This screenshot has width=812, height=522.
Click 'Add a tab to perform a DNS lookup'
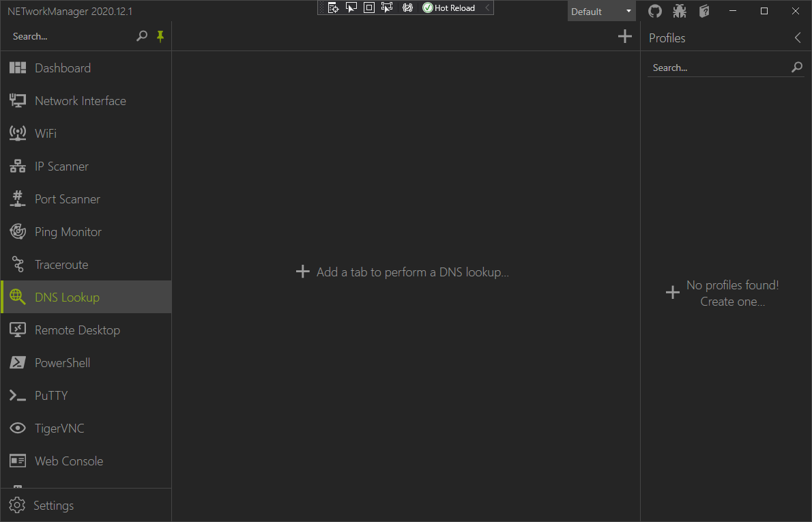pyautogui.click(x=403, y=272)
